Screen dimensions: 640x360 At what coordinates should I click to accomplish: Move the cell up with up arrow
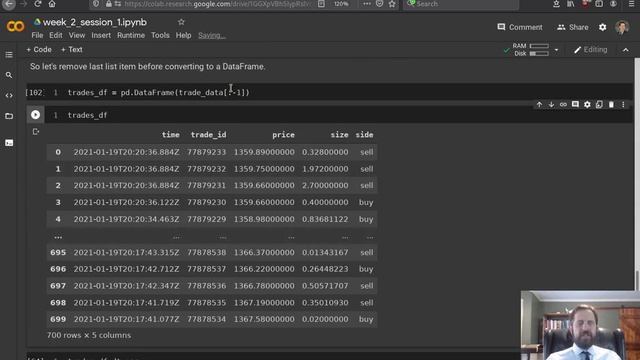coord(539,105)
